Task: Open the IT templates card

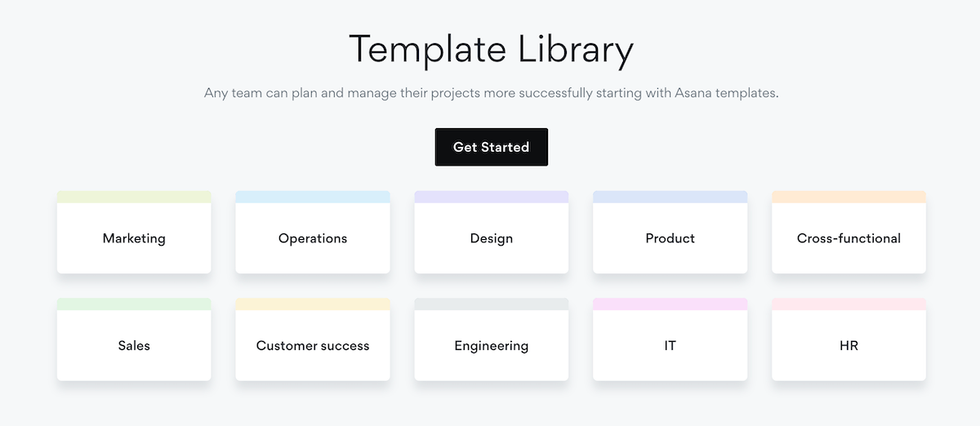Action: pos(670,345)
